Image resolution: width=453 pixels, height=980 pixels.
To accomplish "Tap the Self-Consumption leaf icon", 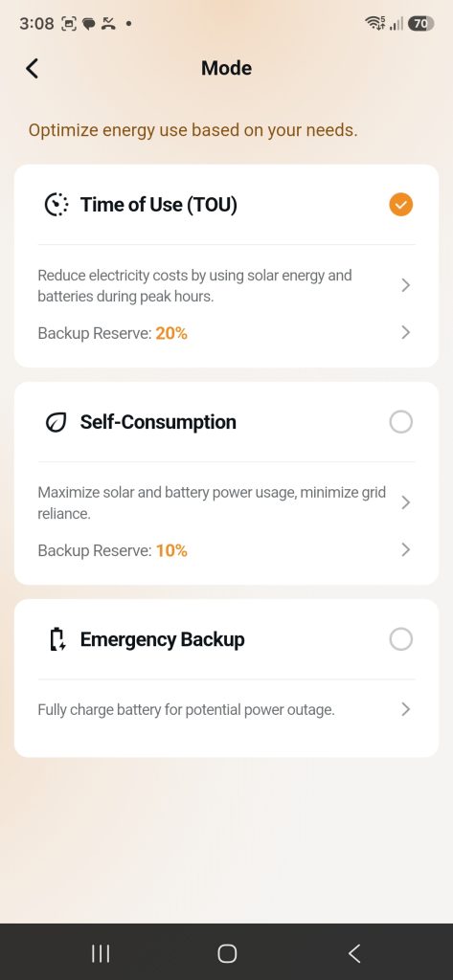I will coord(57,422).
